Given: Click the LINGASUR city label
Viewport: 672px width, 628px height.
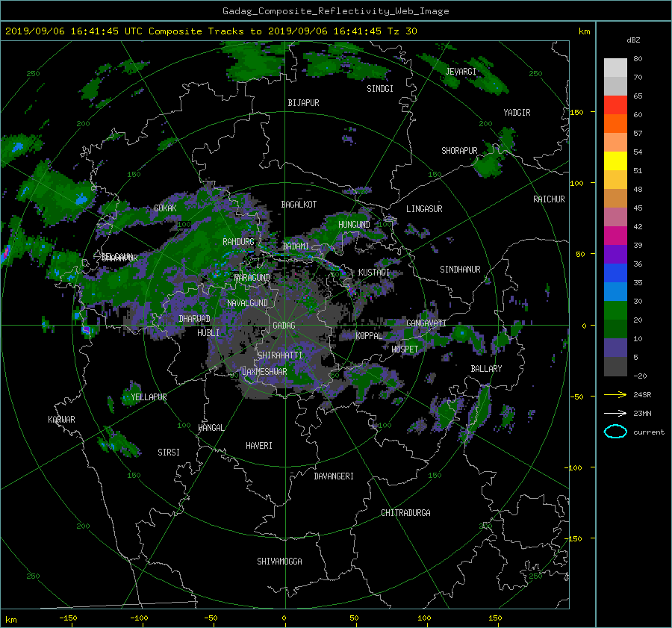Looking at the screenshot, I should pyautogui.click(x=424, y=209).
